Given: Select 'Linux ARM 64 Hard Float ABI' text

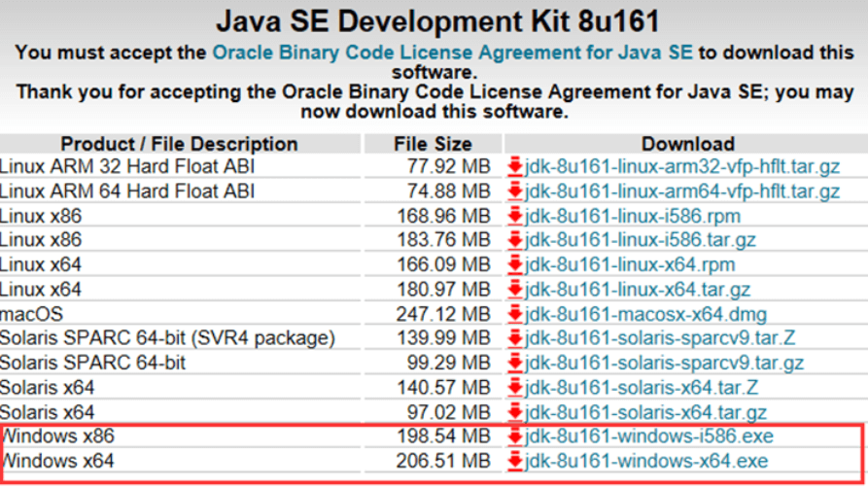Looking at the screenshot, I should point(127,192).
